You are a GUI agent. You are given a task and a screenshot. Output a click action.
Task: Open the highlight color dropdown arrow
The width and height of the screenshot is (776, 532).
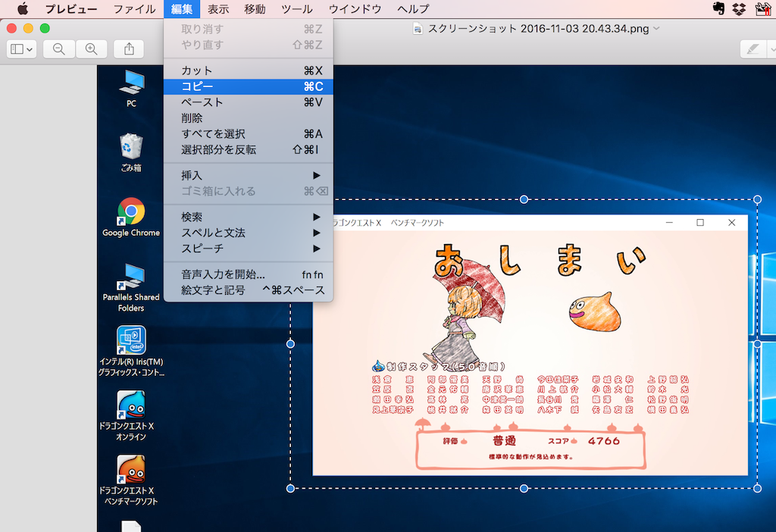(x=771, y=49)
